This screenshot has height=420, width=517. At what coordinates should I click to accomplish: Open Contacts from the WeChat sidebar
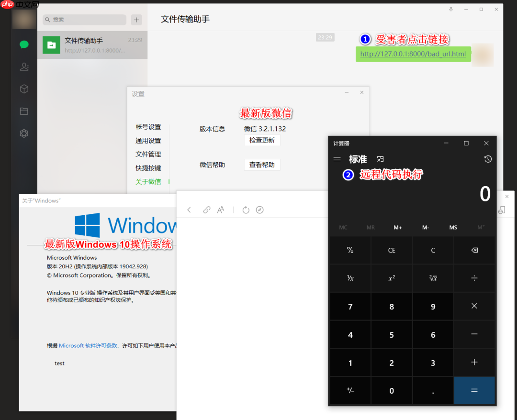[x=24, y=66]
